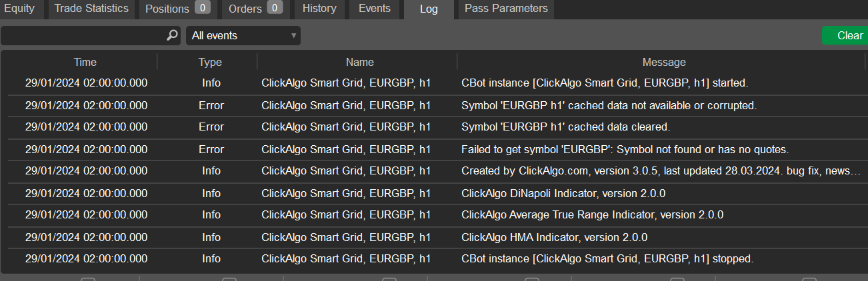Select 'ClickAlgo HMA Indicator, version 2.0.0' message
Screen dimensions: 868x281
click(554, 237)
